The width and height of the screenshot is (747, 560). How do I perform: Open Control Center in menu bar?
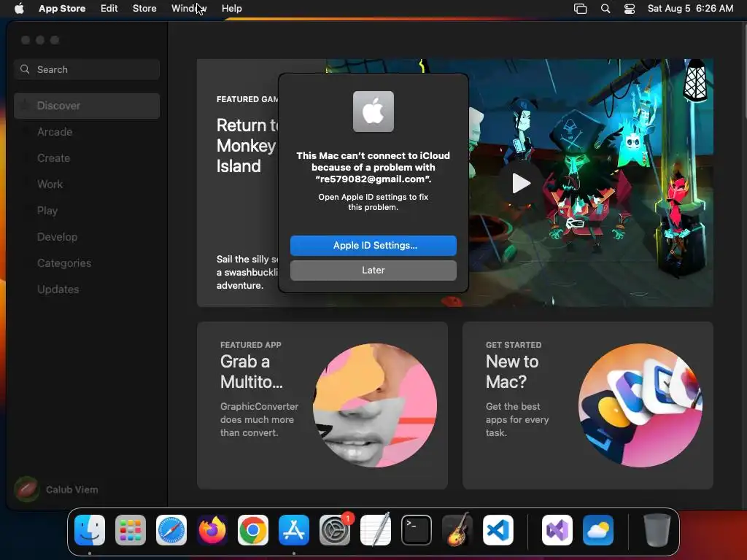pyautogui.click(x=630, y=8)
